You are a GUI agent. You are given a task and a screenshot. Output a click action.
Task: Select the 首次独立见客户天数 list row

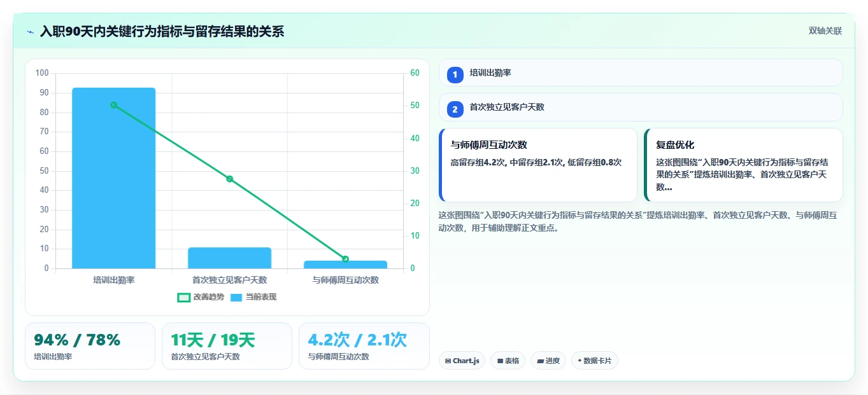pyautogui.click(x=641, y=107)
